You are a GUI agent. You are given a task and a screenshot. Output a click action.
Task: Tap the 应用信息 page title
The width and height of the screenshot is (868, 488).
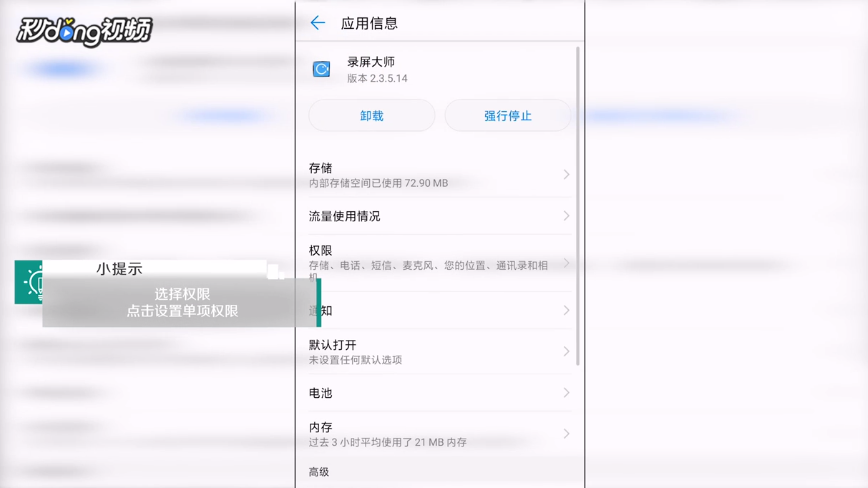pos(369,23)
